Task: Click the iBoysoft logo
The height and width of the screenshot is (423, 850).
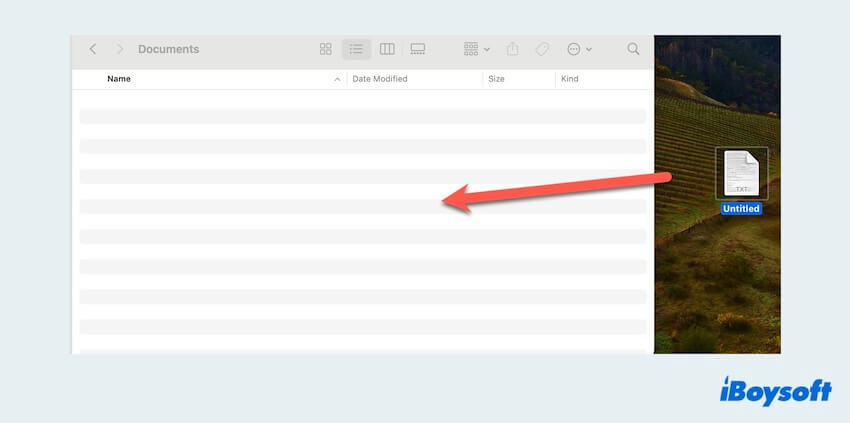Action: (x=775, y=390)
